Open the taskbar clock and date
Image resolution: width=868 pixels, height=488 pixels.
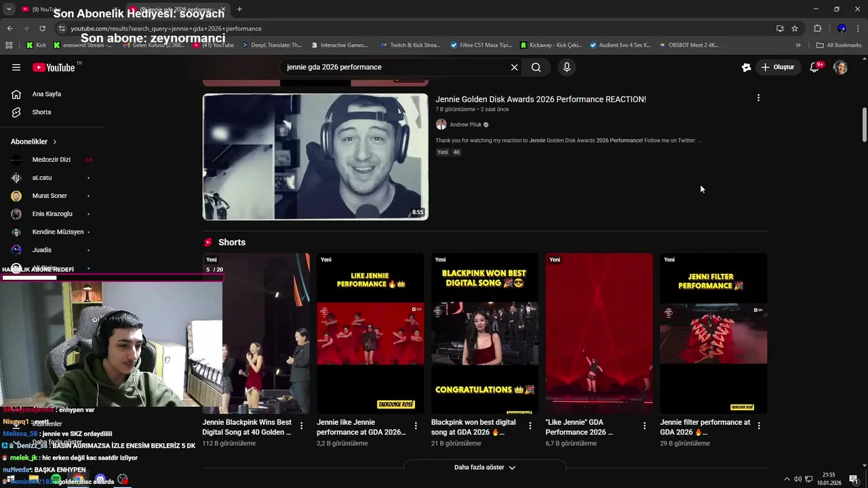(829, 479)
